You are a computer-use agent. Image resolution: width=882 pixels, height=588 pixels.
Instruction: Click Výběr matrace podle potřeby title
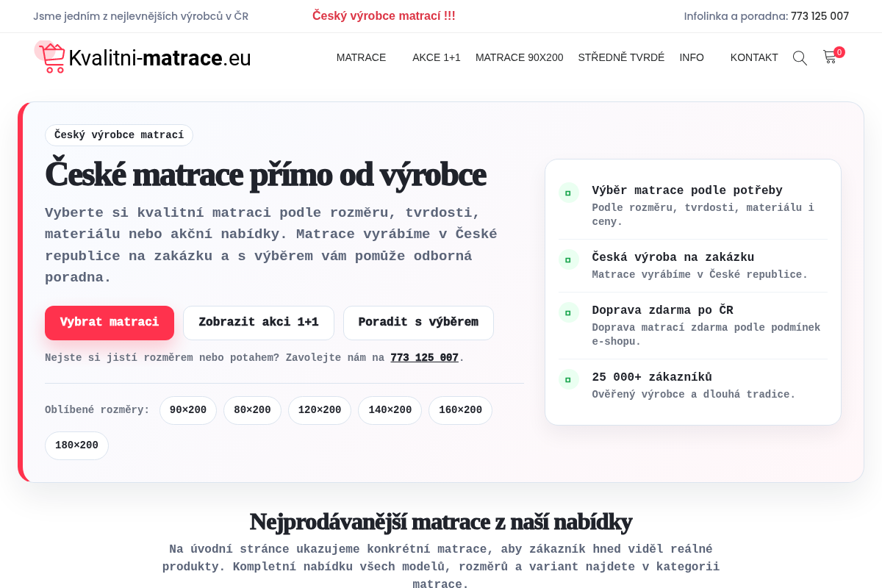tap(687, 190)
